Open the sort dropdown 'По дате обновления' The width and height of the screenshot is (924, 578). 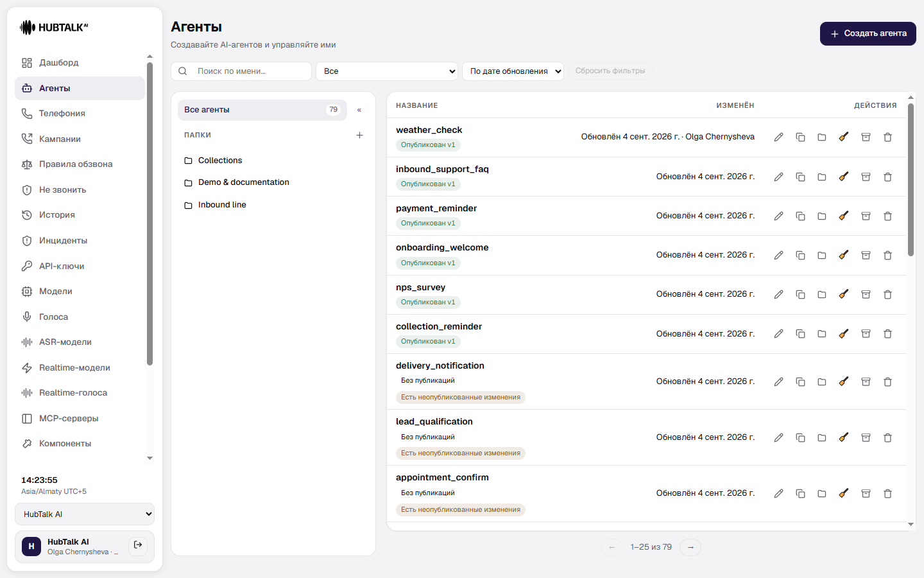pyautogui.click(x=513, y=71)
